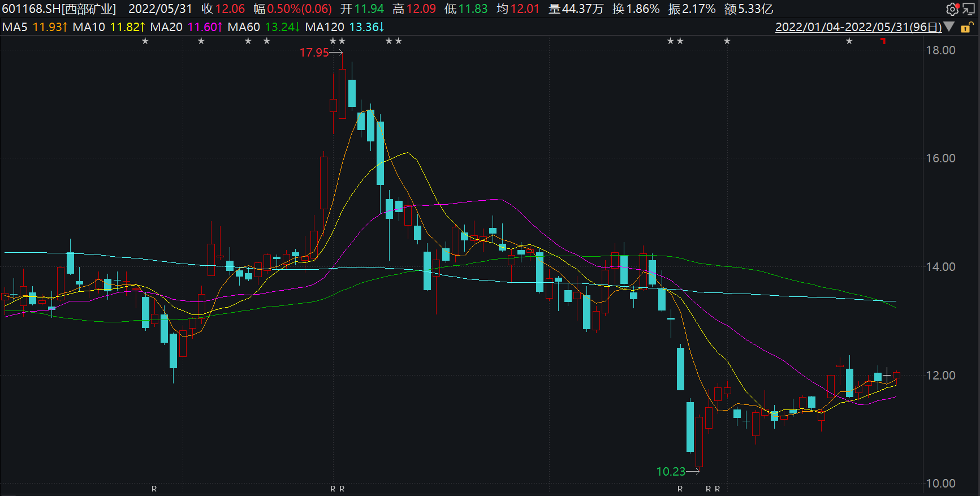Click the 17.95 high price annotation
The image size is (980, 496).
314,53
